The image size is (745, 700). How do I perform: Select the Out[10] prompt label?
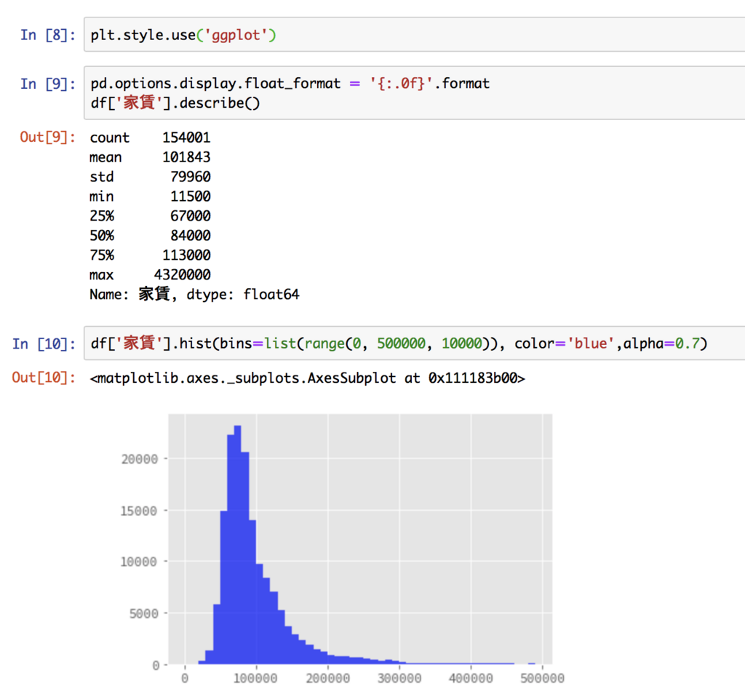(x=44, y=378)
